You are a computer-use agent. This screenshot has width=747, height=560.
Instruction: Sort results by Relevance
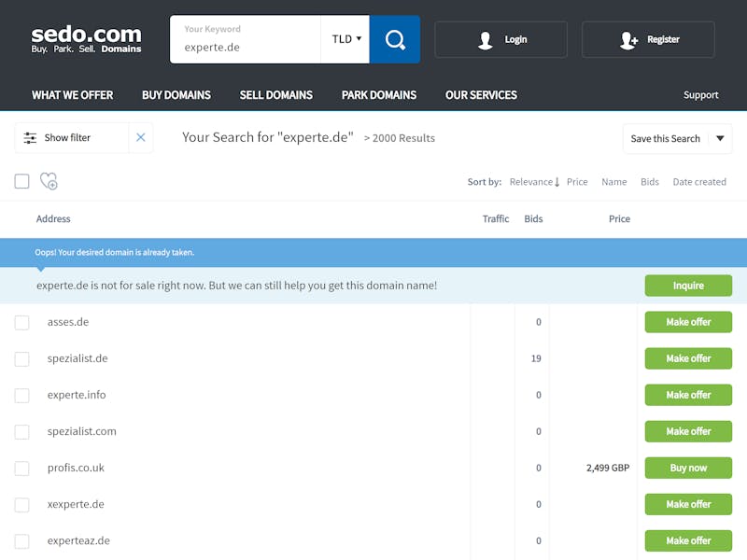pos(530,182)
